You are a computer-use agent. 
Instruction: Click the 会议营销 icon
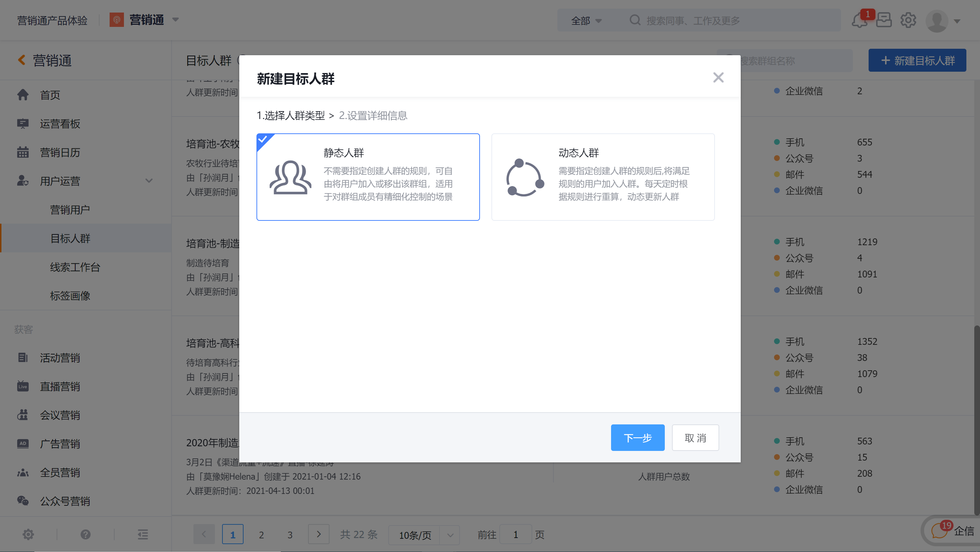click(x=23, y=415)
